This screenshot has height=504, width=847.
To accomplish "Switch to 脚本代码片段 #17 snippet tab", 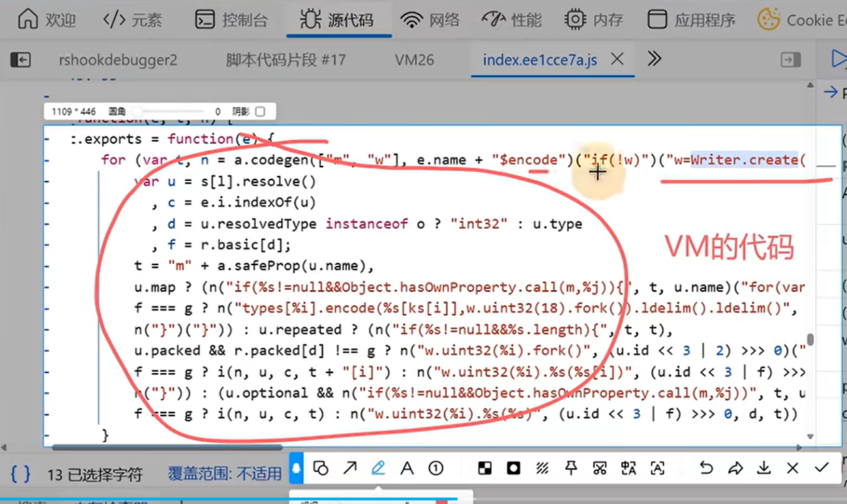I will (286, 60).
